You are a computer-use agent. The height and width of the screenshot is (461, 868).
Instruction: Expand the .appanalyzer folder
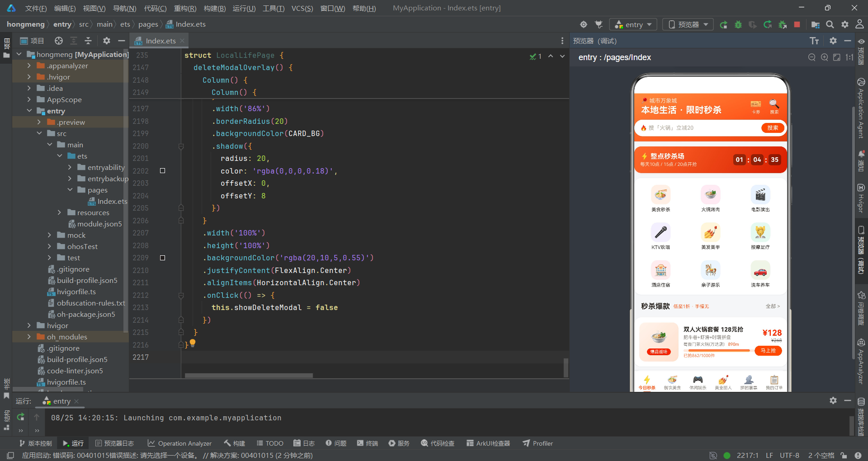tap(29, 66)
